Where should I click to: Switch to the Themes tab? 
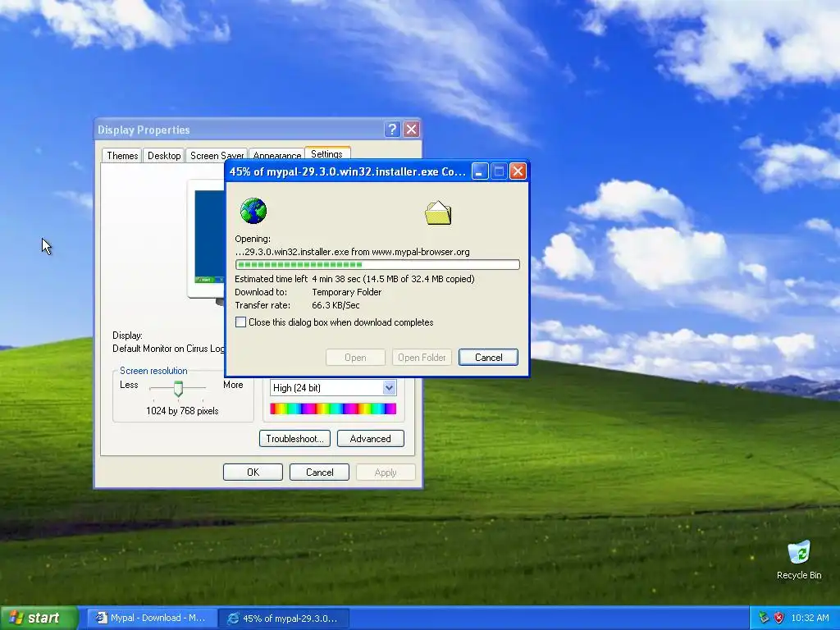coord(122,155)
